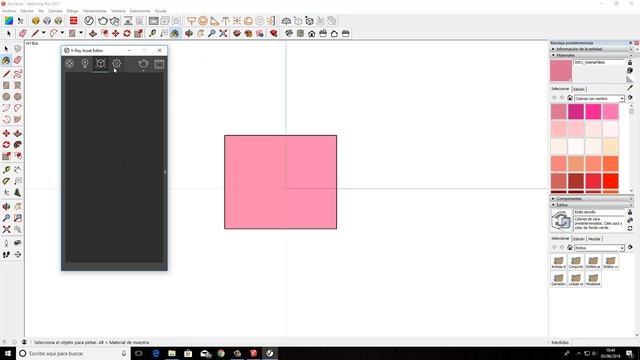Image resolution: width=640 pixels, height=360 pixels.
Task: Switch to the Edición tab in Materiales
Action: tap(579, 89)
